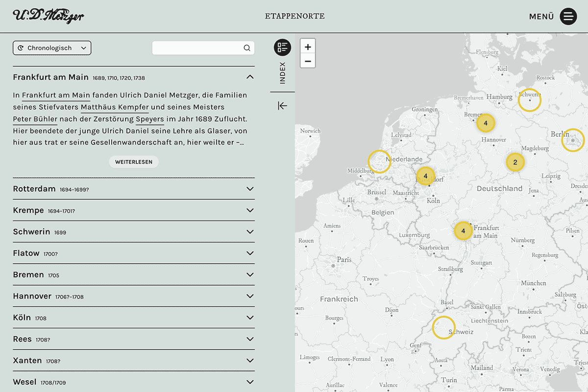The width and height of the screenshot is (588, 392).
Task: Click the Frankfurt am Main heading title
Action: (51, 77)
